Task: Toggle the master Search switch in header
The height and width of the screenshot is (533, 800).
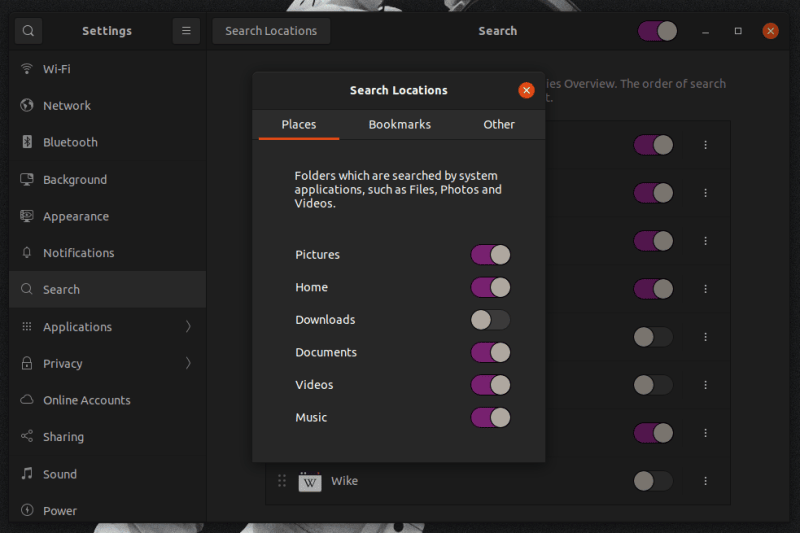Action: pos(657,31)
